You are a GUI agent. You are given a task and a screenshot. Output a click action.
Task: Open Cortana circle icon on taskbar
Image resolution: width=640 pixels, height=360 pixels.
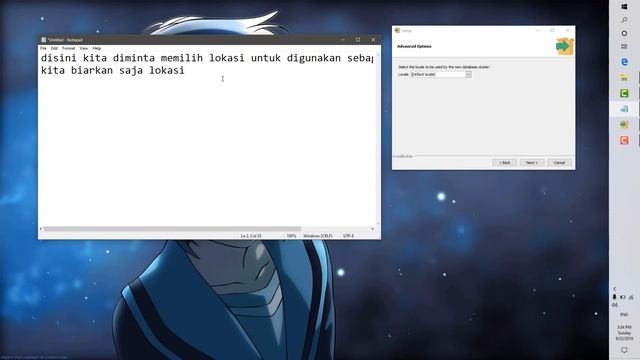[x=624, y=33]
